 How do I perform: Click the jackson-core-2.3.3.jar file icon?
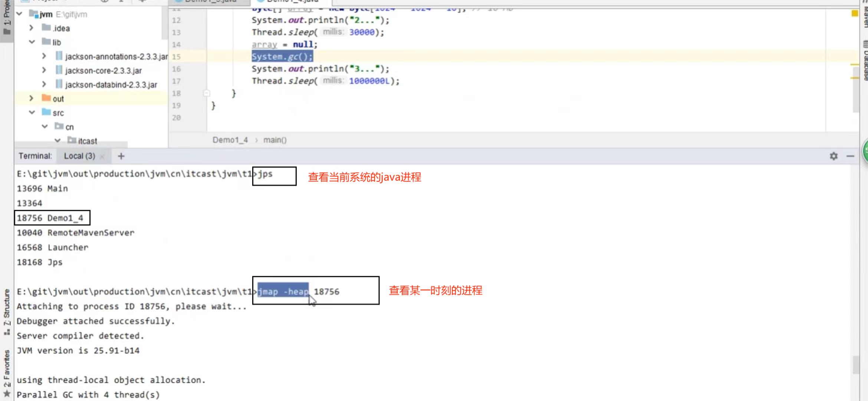[59, 70]
